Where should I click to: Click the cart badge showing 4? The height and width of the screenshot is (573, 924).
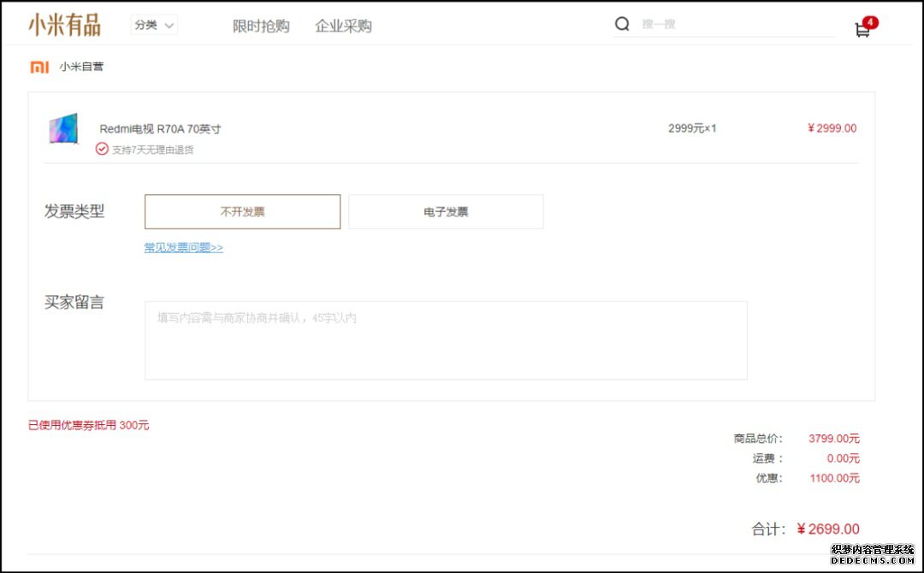tap(870, 22)
